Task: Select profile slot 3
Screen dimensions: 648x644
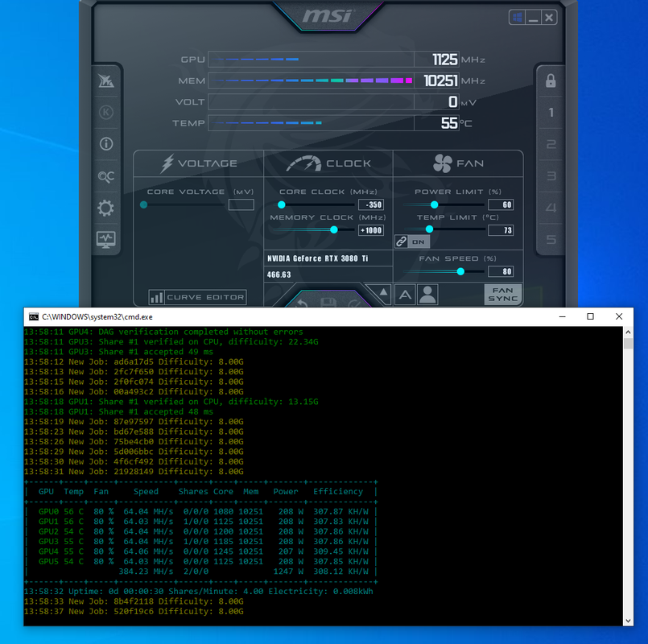Action: [551, 175]
